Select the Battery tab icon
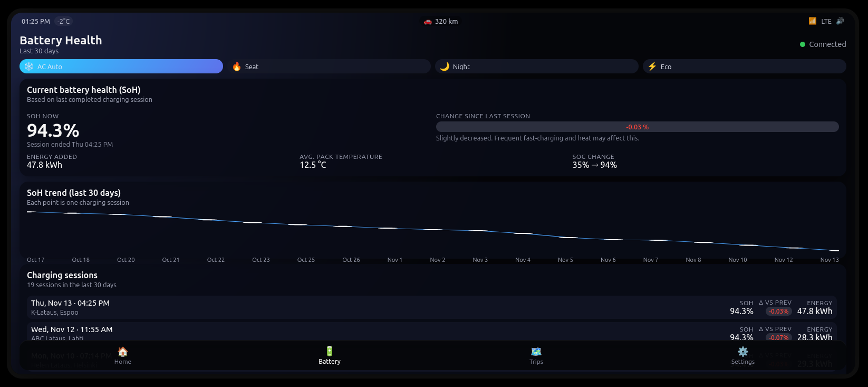This screenshot has height=387, width=868. (x=329, y=352)
